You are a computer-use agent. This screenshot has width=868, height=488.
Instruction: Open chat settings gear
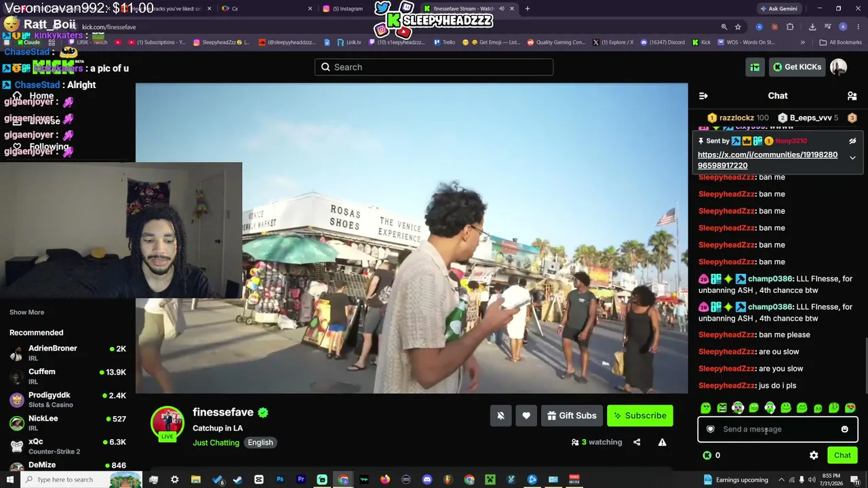(814, 455)
